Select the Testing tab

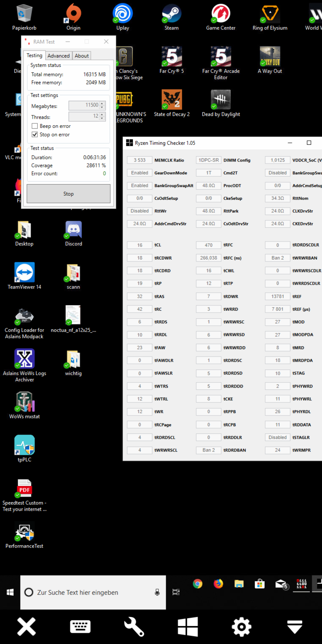pyautogui.click(x=34, y=55)
